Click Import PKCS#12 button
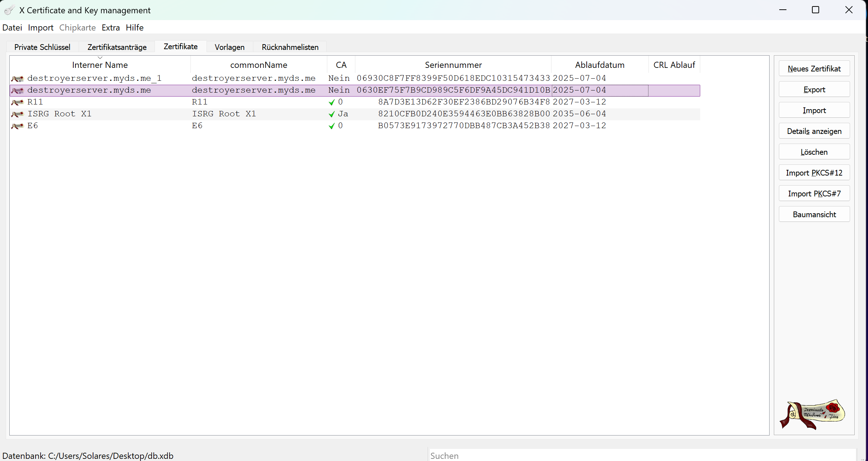 coord(814,173)
